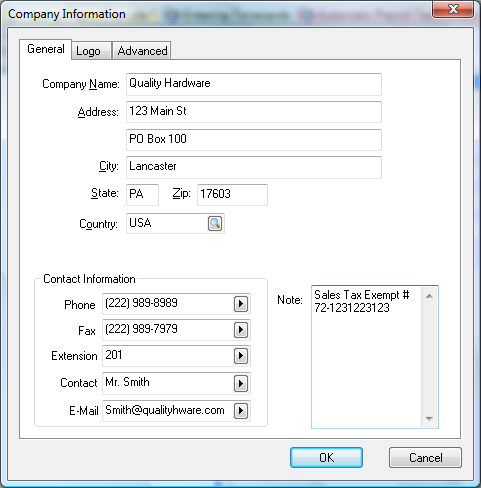481x488 pixels.
Task: Select the General tab
Action: point(45,49)
